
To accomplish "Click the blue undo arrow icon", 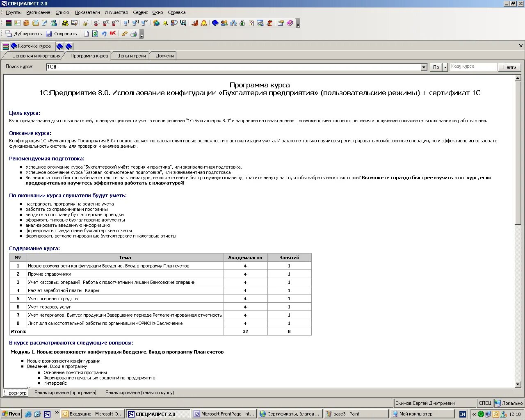I will [104, 34].
